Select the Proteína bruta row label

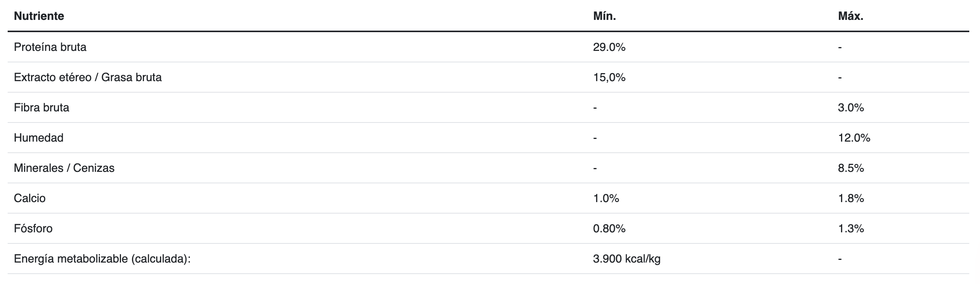(50, 47)
